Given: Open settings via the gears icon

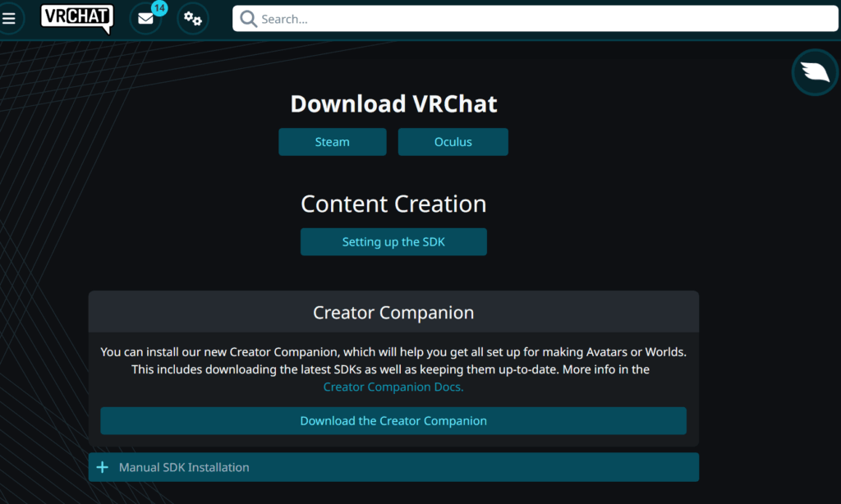Looking at the screenshot, I should tap(192, 19).
